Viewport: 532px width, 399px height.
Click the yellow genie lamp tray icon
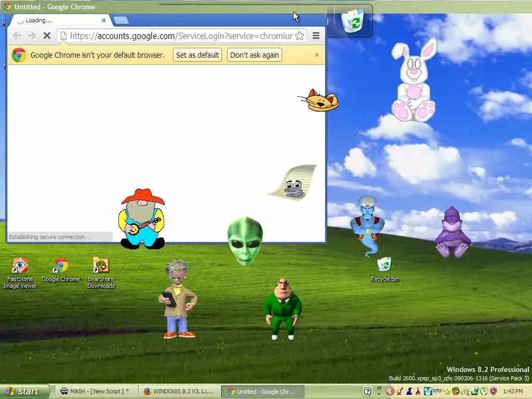click(x=447, y=392)
